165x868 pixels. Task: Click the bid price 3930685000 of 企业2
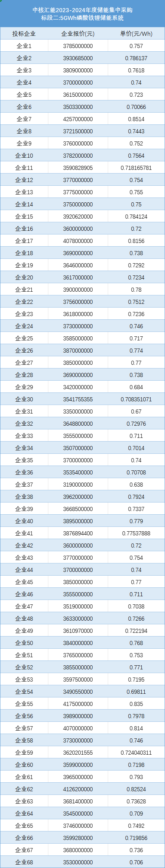[x=78, y=58]
